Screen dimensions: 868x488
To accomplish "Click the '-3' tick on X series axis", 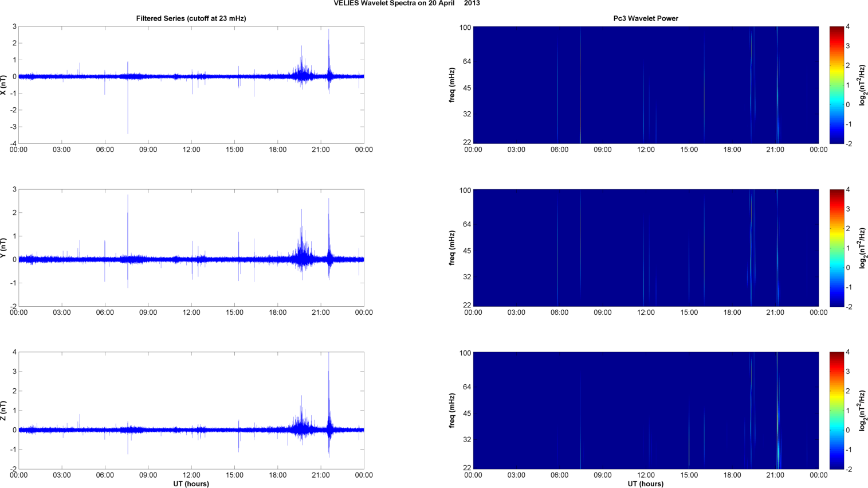I will click(13, 127).
